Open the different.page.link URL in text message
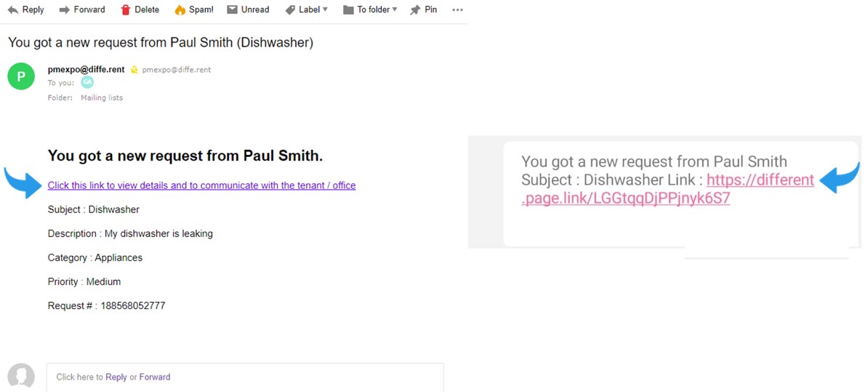Image resolution: width=868 pixels, height=392 pixels. click(x=667, y=189)
